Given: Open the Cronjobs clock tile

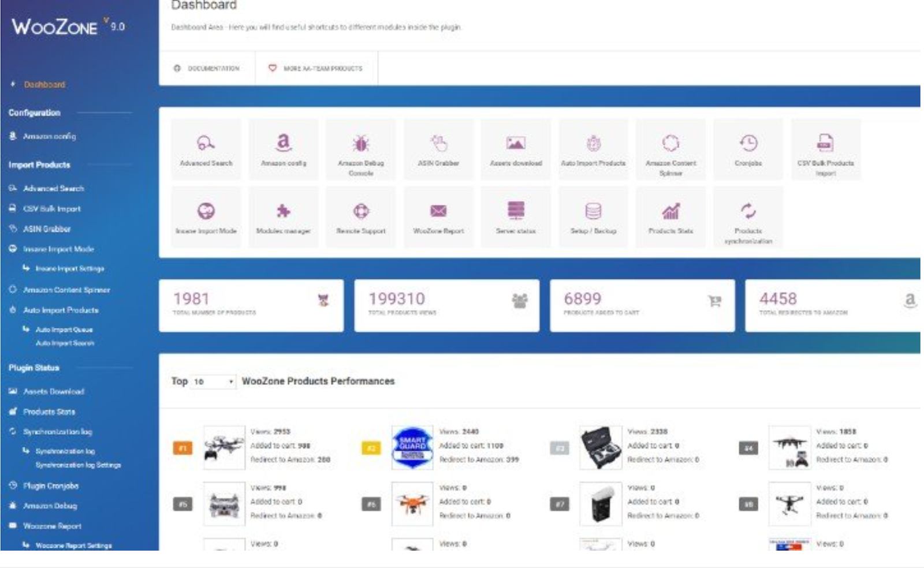Looking at the screenshot, I should tap(748, 150).
